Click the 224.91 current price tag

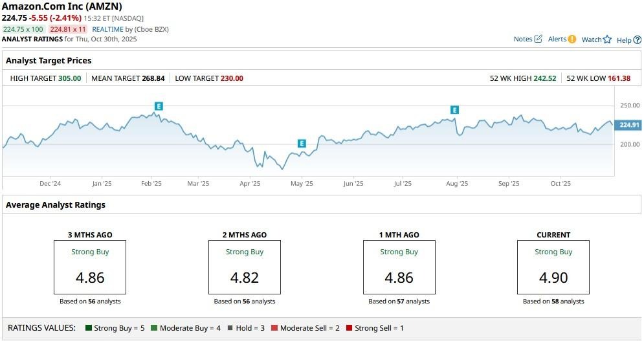tap(629, 125)
